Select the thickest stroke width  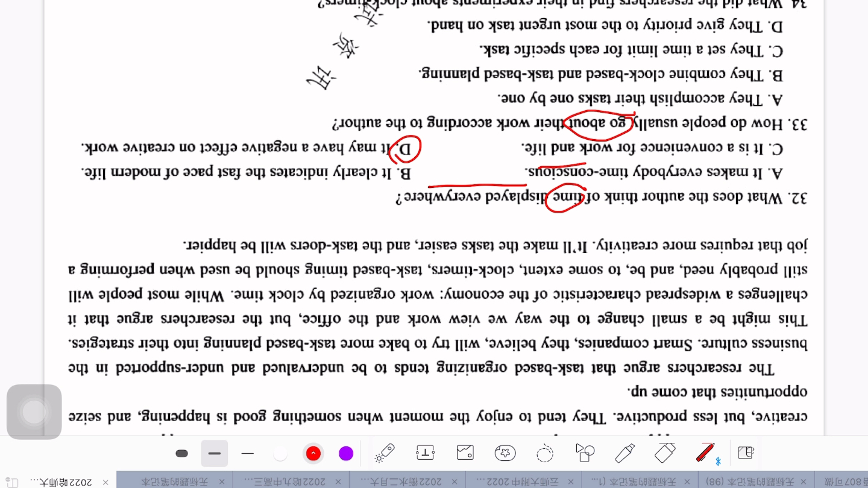coord(181,454)
